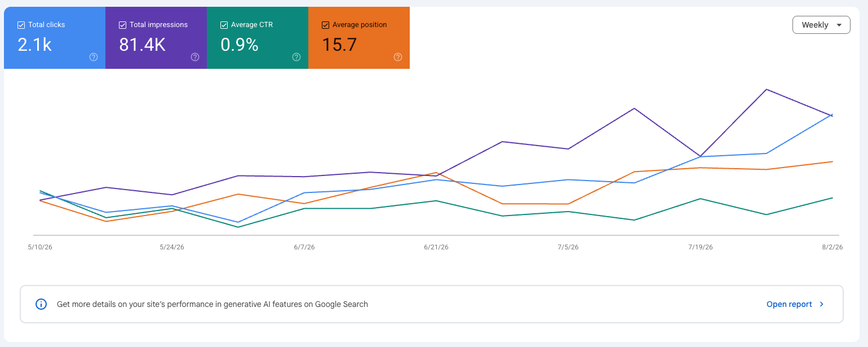Click help icon on Average position card
Screen dimensions: 868x347
(x=398, y=57)
